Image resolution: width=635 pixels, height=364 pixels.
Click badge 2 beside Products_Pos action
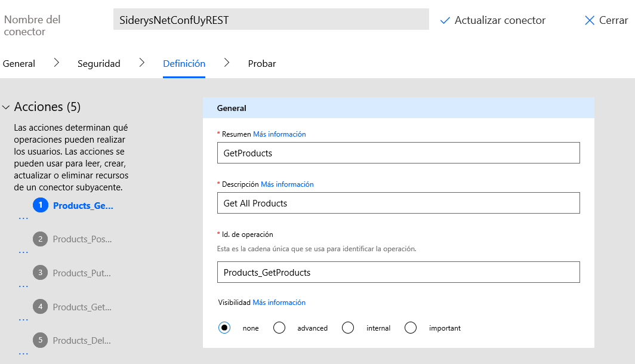coord(41,239)
